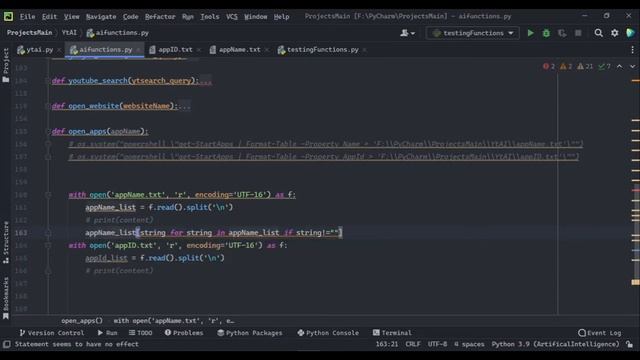Viewport: 640px width, 360px height.
Task: Open the Refactor menu
Action: tap(160, 16)
